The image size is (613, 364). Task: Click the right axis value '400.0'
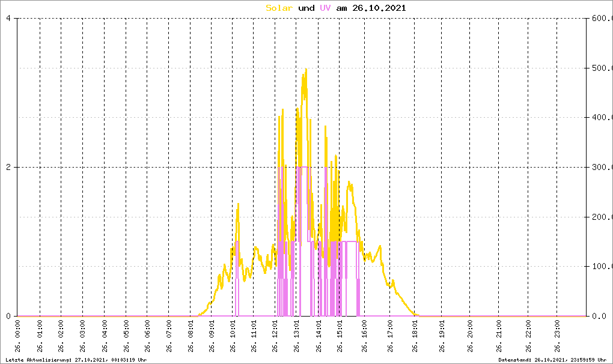point(601,117)
